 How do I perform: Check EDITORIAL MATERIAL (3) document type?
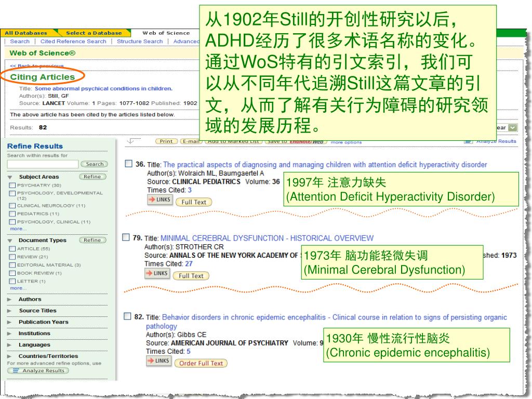pyautogui.click(x=12, y=265)
